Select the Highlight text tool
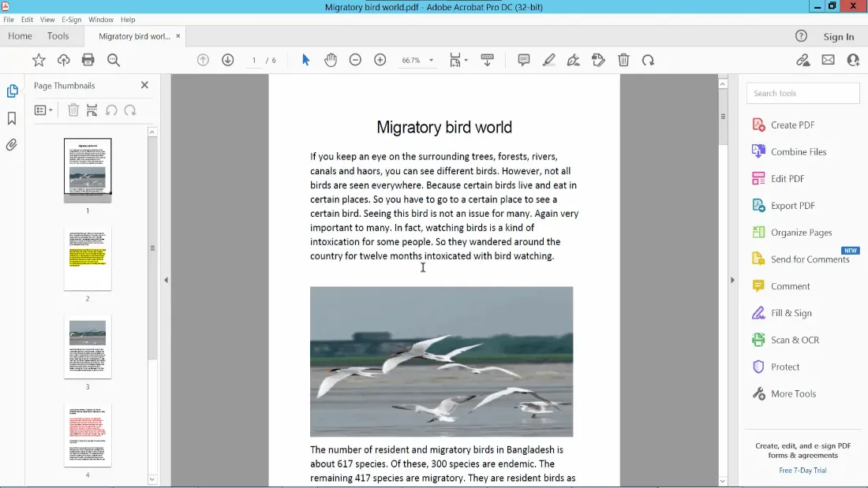The width and height of the screenshot is (868, 488). pos(548,60)
